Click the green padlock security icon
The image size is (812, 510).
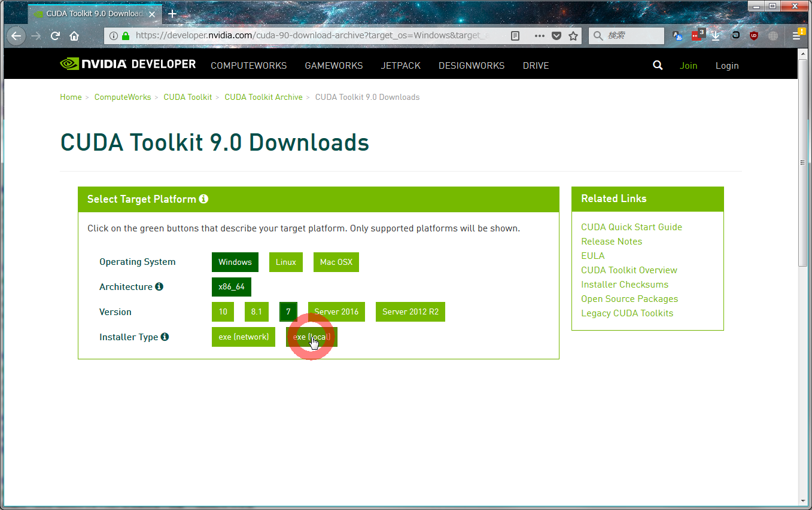point(126,36)
